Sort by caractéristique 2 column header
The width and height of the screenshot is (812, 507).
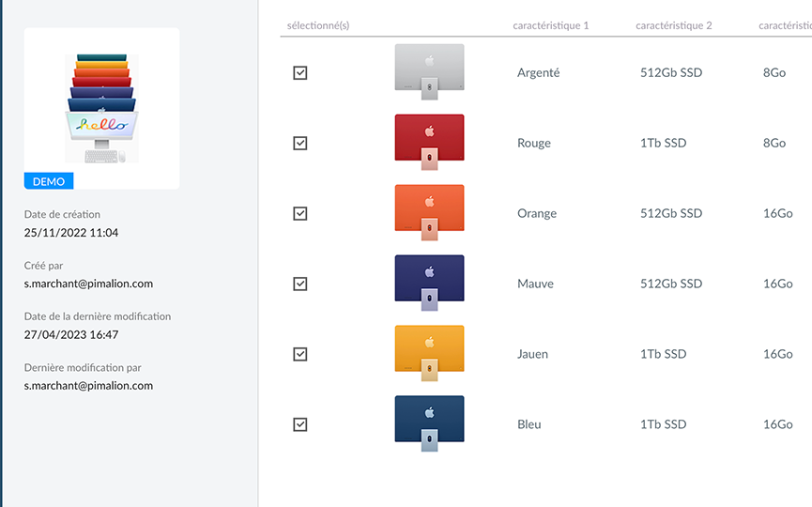tap(673, 25)
